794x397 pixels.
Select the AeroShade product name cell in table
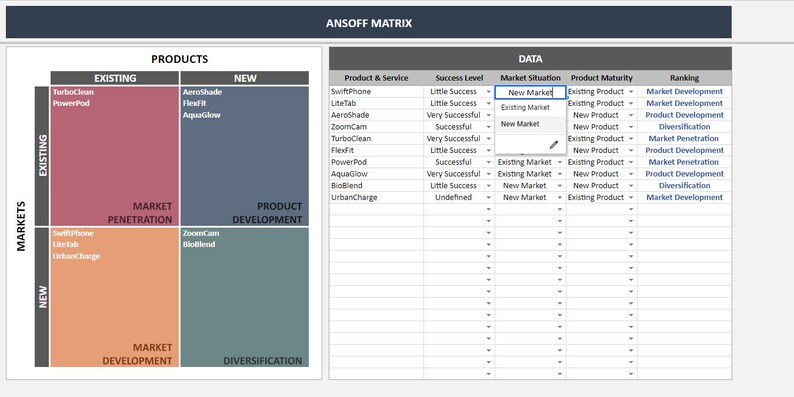click(376, 115)
